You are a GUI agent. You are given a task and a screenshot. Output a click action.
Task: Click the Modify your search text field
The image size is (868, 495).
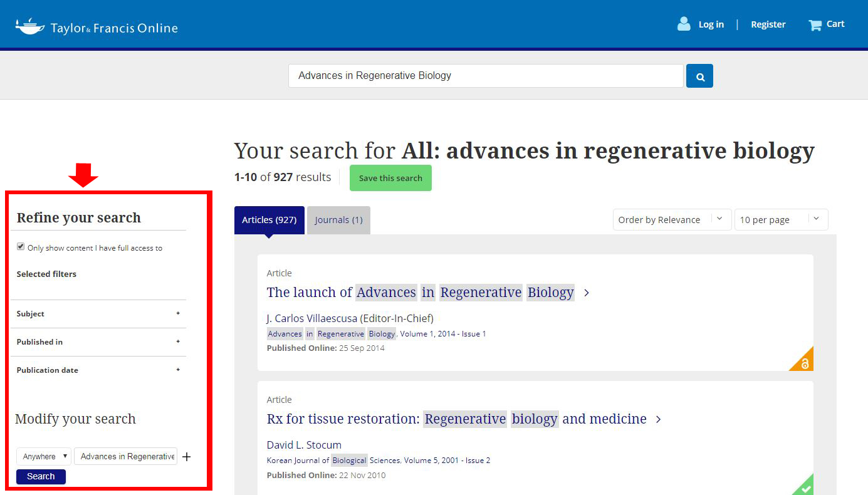[125, 456]
